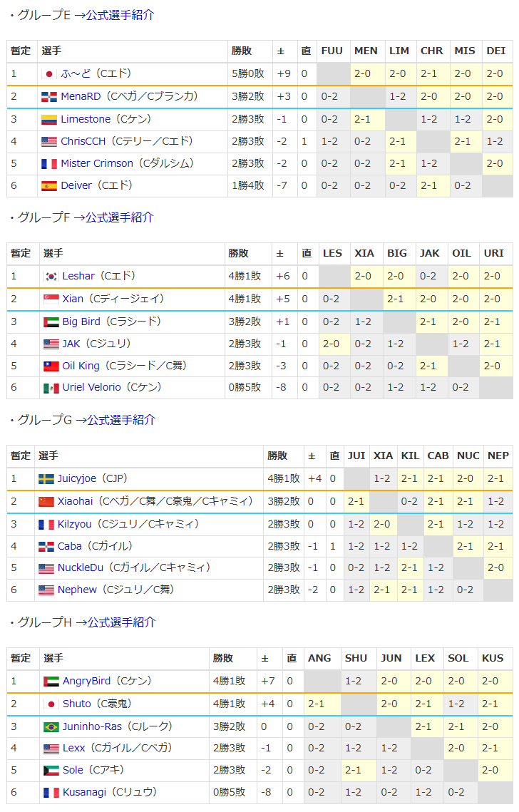Click the KUS column header in Group H
The image size is (519, 812).
click(493, 658)
